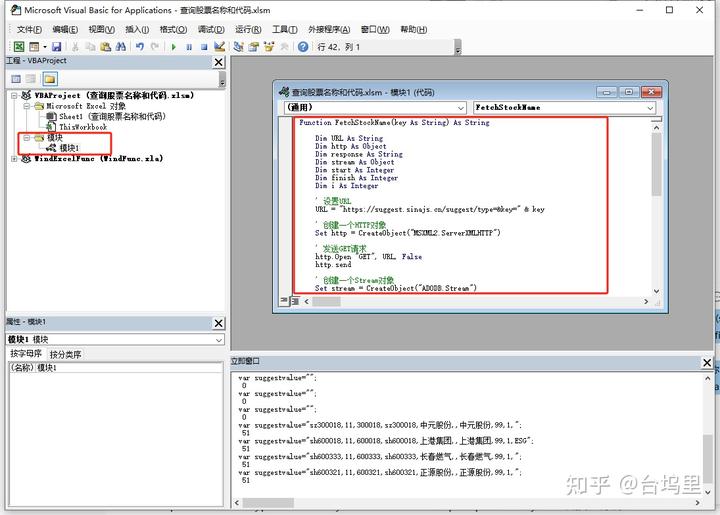This screenshot has width=720, height=515.
Task: Click the sh600018 上港集团 output line
Action: tap(386, 441)
